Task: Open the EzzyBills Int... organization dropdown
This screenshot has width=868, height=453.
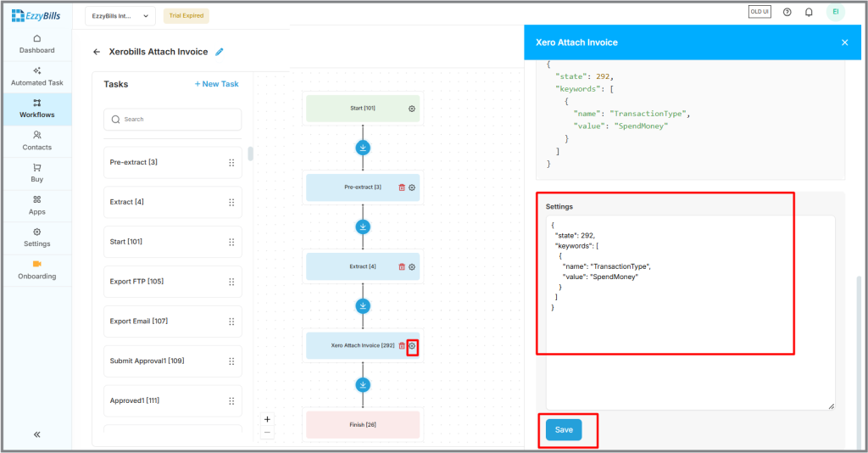Action: [x=120, y=16]
